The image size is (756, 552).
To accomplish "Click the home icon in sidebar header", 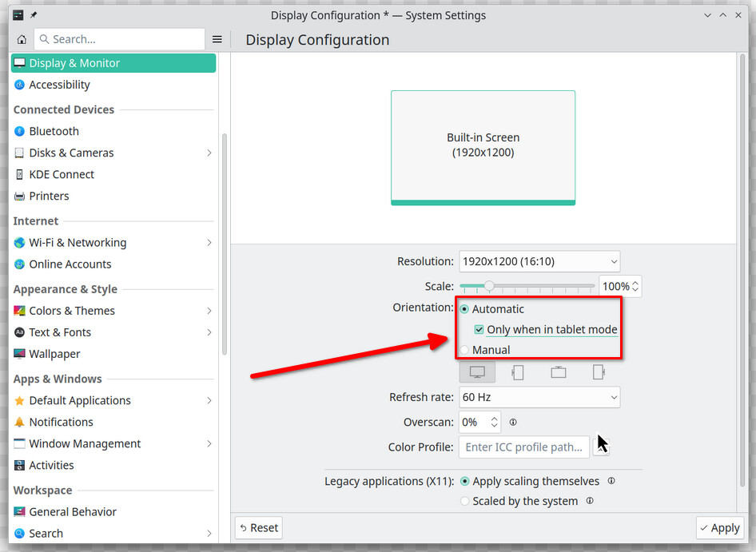I will point(22,39).
